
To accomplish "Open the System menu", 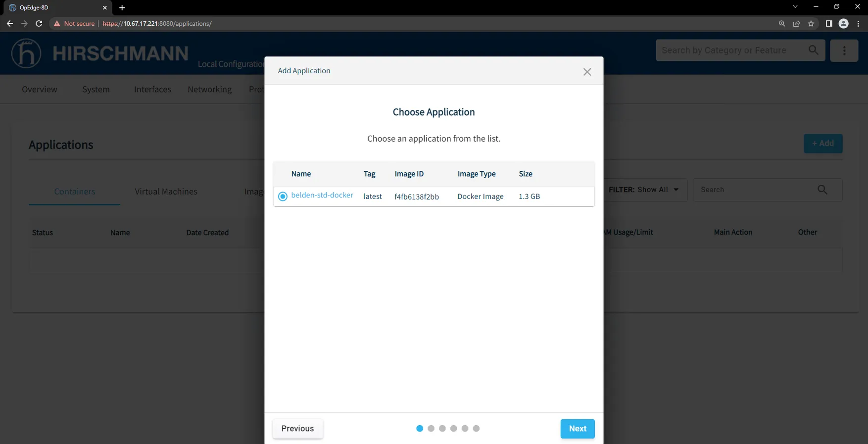I will tap(96, 89).
